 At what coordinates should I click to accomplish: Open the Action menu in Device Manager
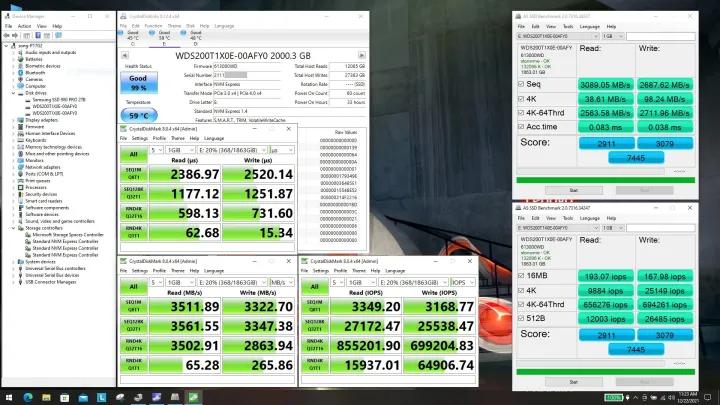(24, 26)
